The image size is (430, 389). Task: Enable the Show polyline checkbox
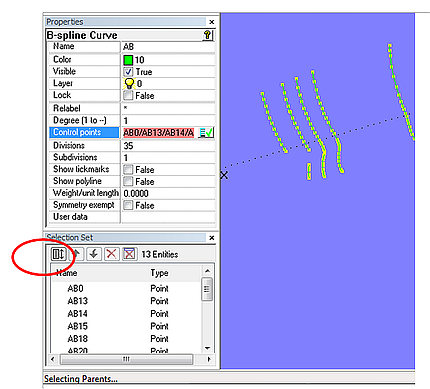(128, 182)
